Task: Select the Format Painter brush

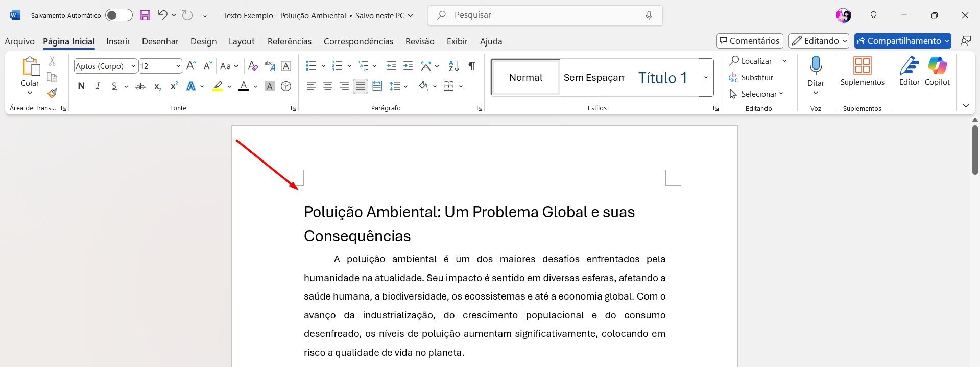Action: (x=52, y=93)
